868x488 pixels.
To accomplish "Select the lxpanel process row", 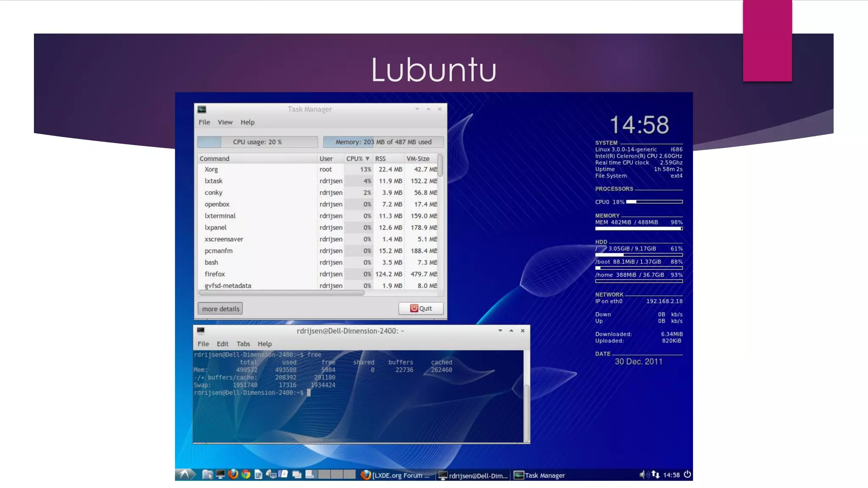I will [x=318, y=227].
